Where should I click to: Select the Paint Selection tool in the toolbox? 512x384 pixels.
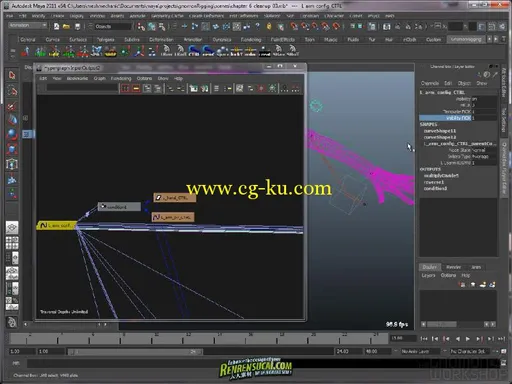click(x=12, y=106)
